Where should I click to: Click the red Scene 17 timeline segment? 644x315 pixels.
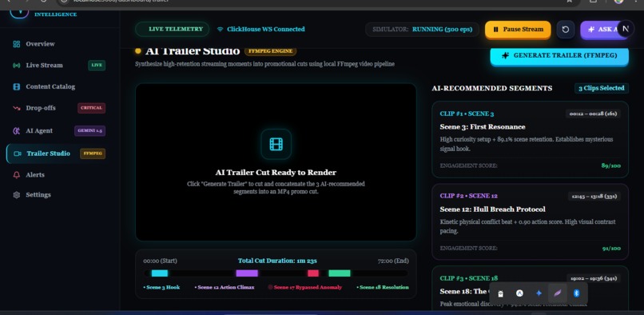click(x=313, y=273)
